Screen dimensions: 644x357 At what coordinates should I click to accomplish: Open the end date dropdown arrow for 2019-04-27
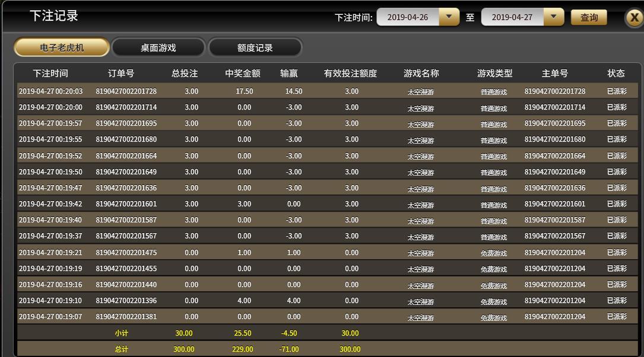click(554, 17)
